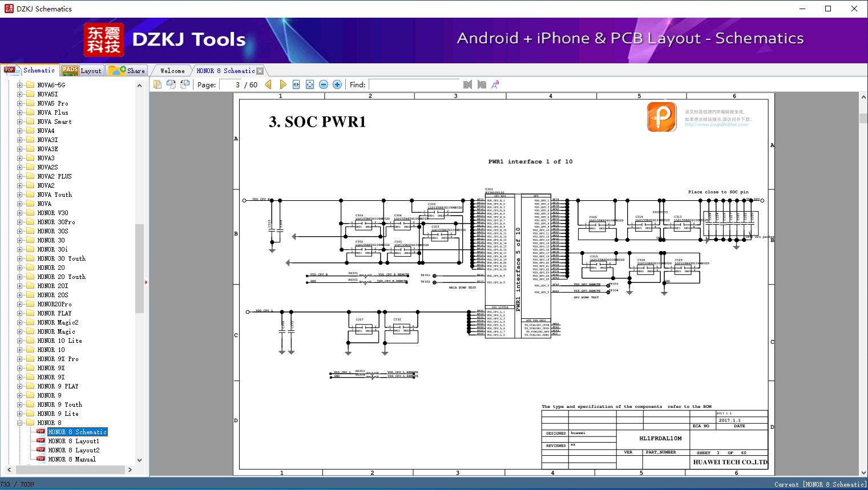
Task: Fit whole page in view icon
Action: click(x=310, y=84)
